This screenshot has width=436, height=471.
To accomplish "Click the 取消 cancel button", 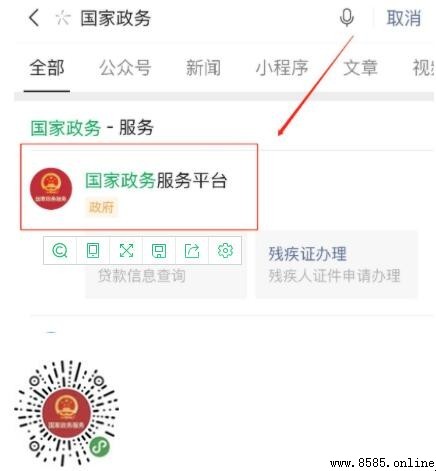I will coord(404,18).
